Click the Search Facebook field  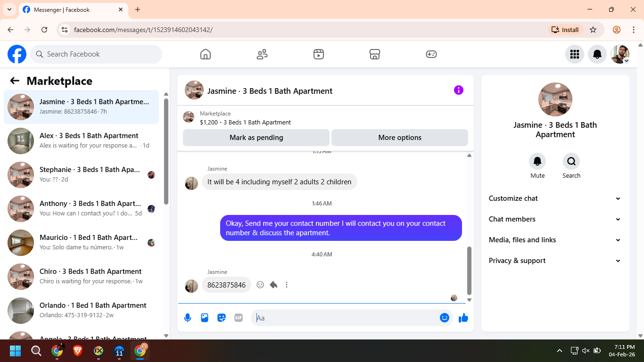point(96,54)
